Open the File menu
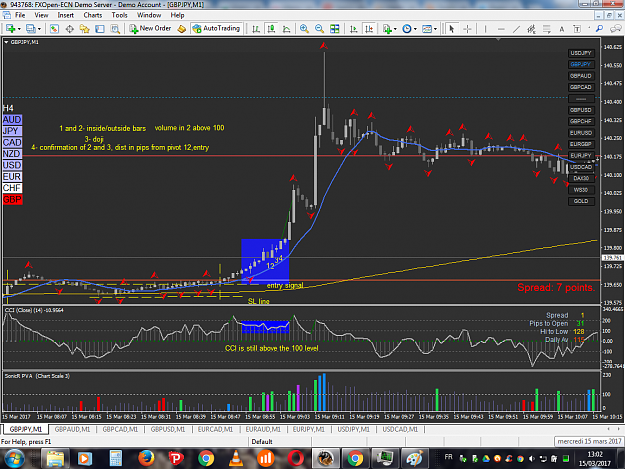The width and height of the screenshot is (625, 469). pyautogui.click(x=20, y=15)
